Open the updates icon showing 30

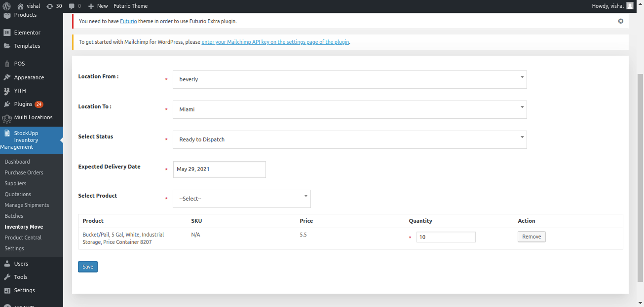pyautogui.click(x=50, y=6)
